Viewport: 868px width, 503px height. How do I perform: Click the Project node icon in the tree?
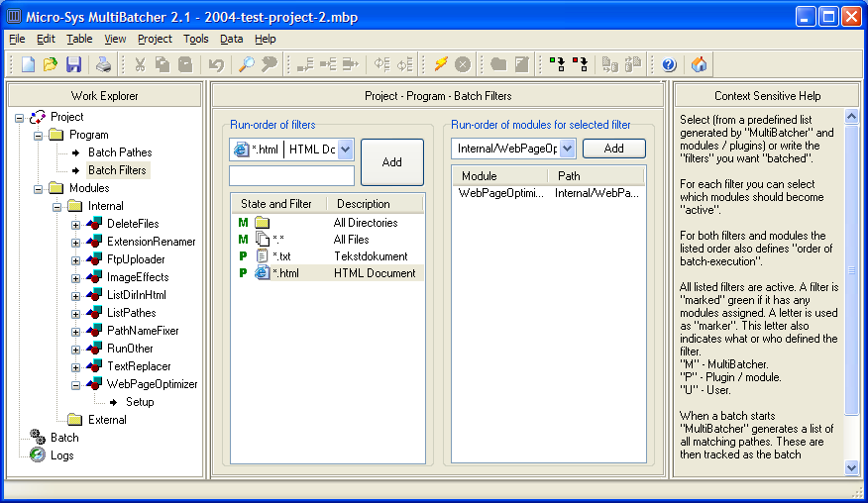(38, 117)
